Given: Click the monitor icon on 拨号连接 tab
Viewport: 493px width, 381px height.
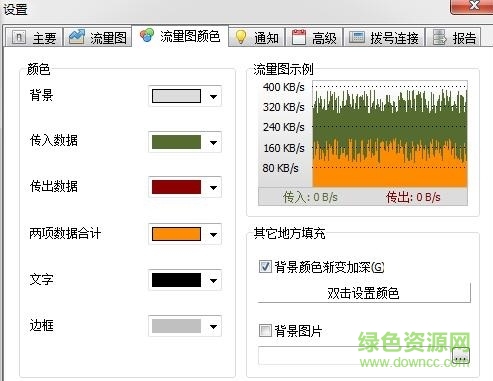Looking at the screenshot, I should pyautogui.click(x=357, y=37).
